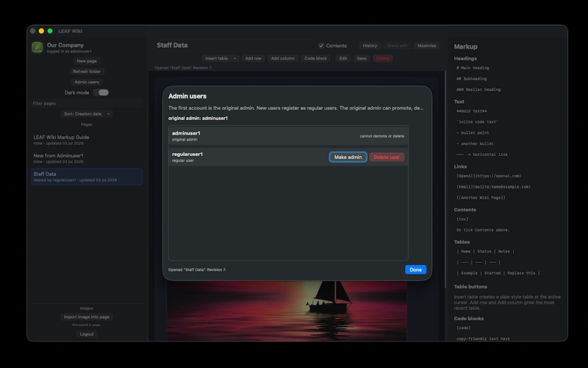This screenshot has width=588, height=368.
Task: Open the page History
Action: [370, 46]
